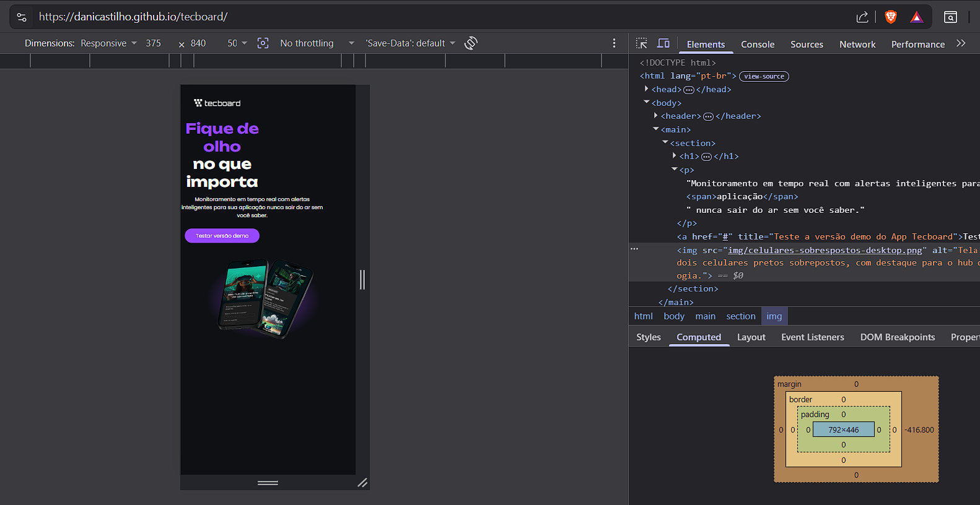Click the Testar versão demo button
Viewport: 980px width, 505px height.
tap(222, 236)
